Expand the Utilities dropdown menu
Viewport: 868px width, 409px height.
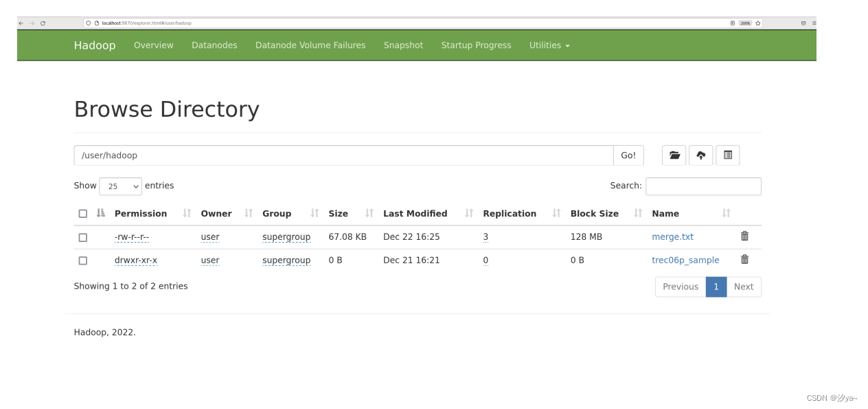pos(549,45)
